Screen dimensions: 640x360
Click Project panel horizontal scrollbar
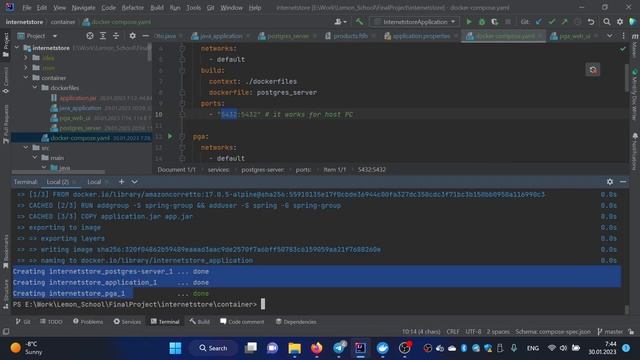click(58, 172)
